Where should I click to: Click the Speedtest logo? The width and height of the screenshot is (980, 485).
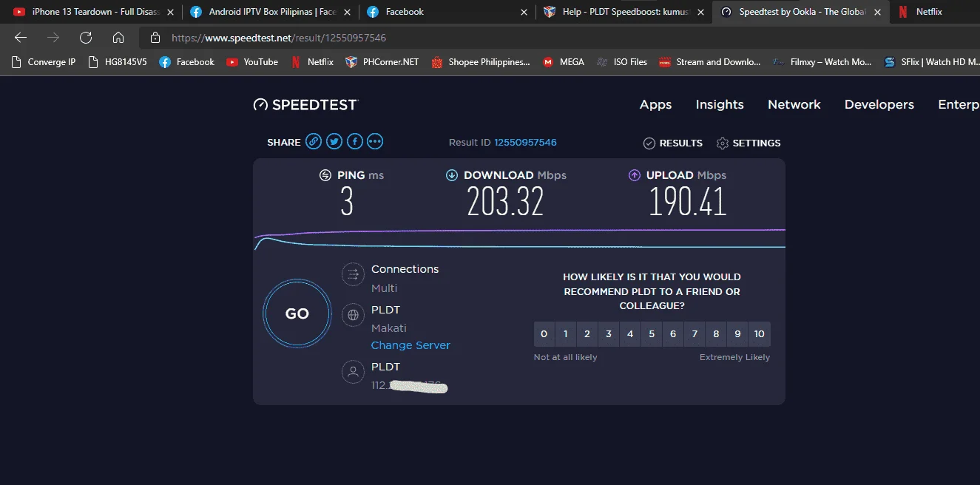(305, 105)
